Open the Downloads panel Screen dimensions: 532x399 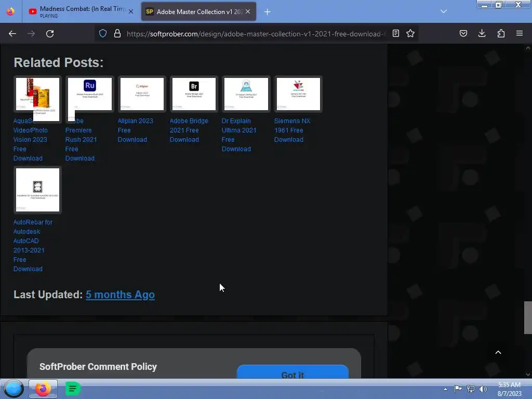482,34
